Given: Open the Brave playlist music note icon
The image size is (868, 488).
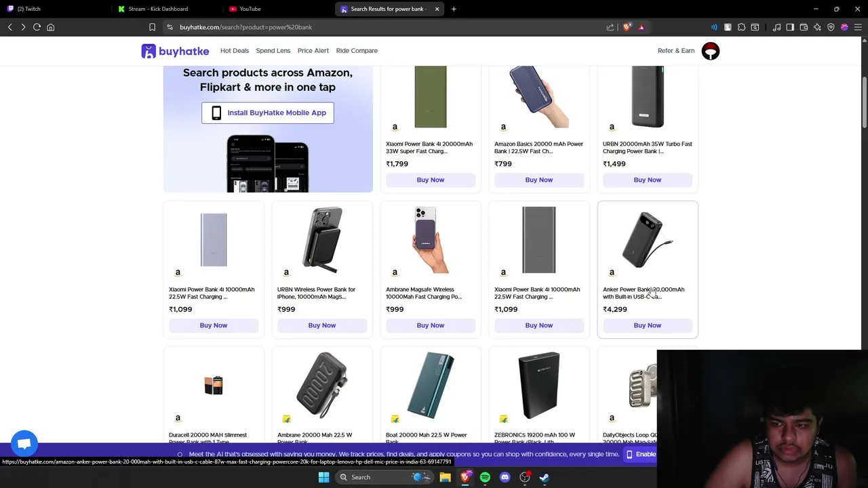Looking at the screenshot, I should coord(776,27).
